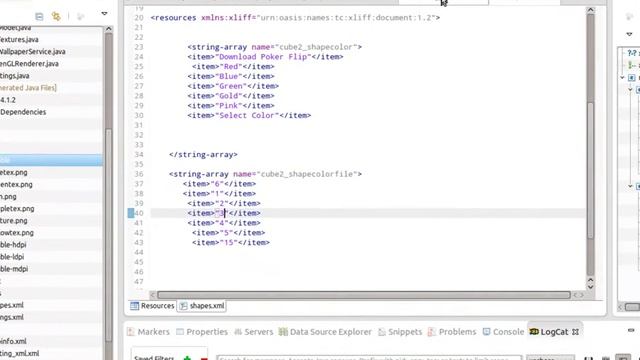Select the Generated Java Files folder
The width and height of the screenshot is (640, 360).
[x=28, y=88]
